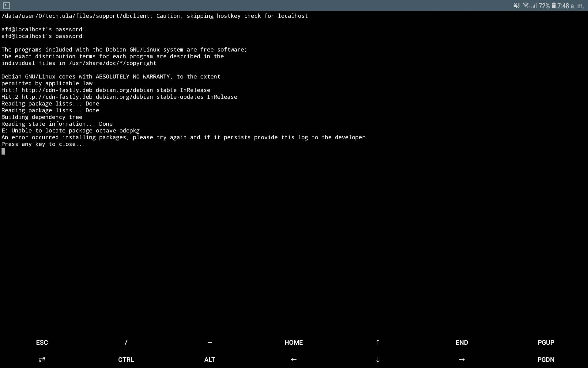Screen dimensions: 588x368
Task: Tap the 'Building dependency tree' line
Action: point(42,117)
